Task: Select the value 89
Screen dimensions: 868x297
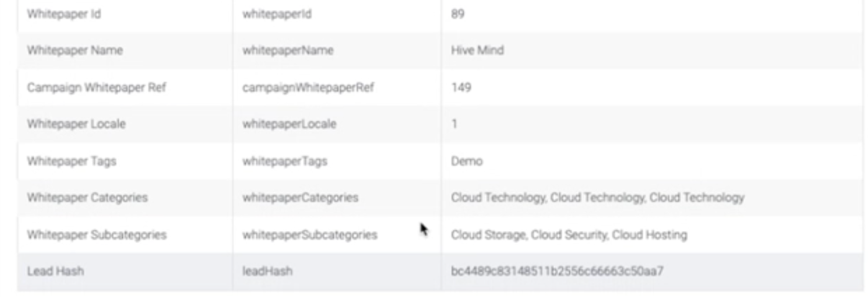Action: (x=458, y=14)
